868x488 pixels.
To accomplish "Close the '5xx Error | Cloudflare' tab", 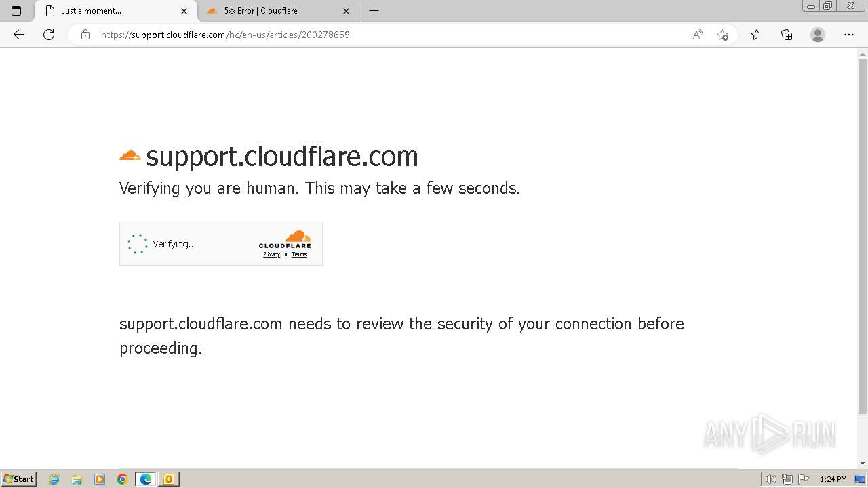I will click(x=346, y=11).
